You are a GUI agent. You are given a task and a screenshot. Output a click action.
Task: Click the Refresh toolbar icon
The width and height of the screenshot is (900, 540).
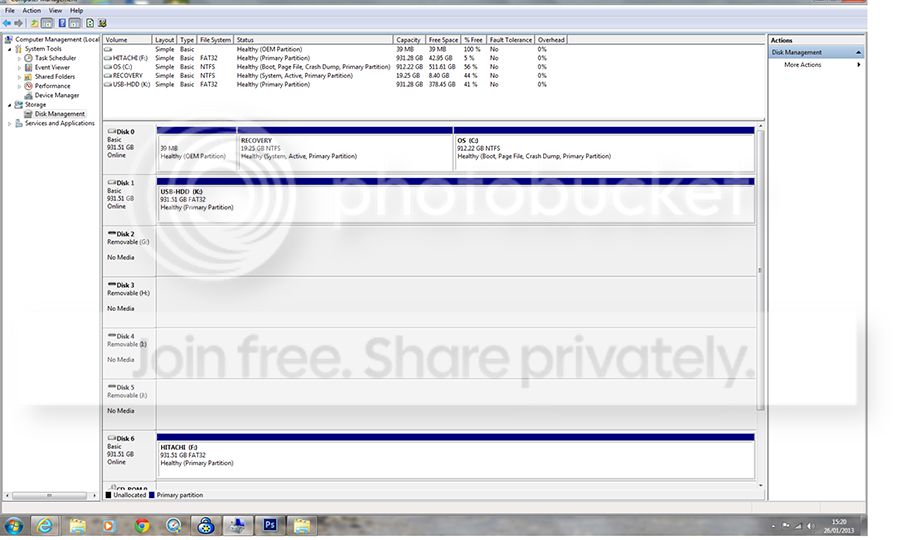point(90,24)
